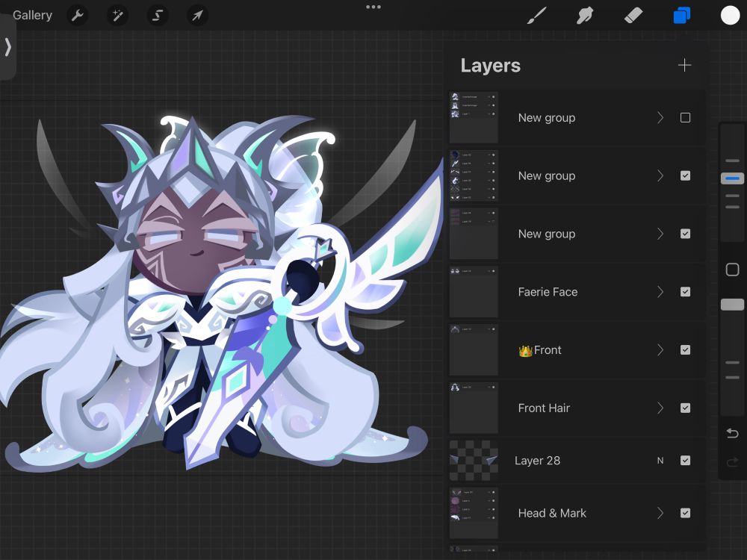Select the Eraser tool
This screenshot has height=560, width=747.
(x=633, y=15)
